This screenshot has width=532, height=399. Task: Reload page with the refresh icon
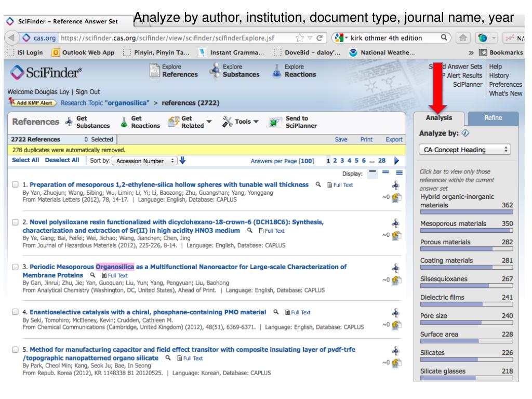320,37
